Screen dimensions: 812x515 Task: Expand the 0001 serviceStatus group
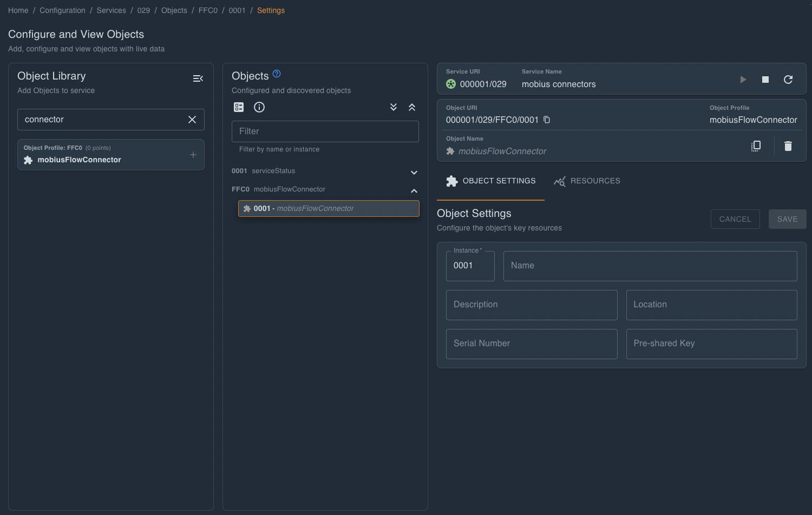click(414, 172)
